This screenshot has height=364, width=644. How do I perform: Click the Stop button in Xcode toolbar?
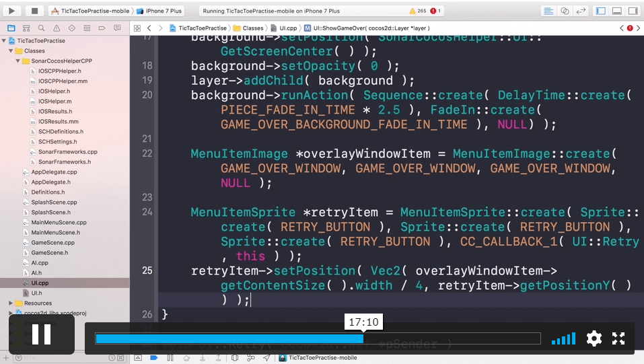(34, 11)
